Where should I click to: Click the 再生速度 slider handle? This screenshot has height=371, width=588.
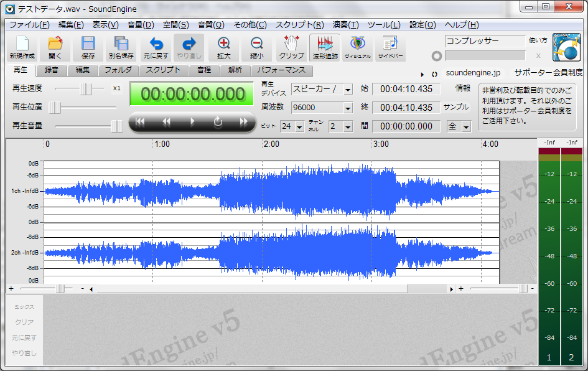(x=86, y=89)
